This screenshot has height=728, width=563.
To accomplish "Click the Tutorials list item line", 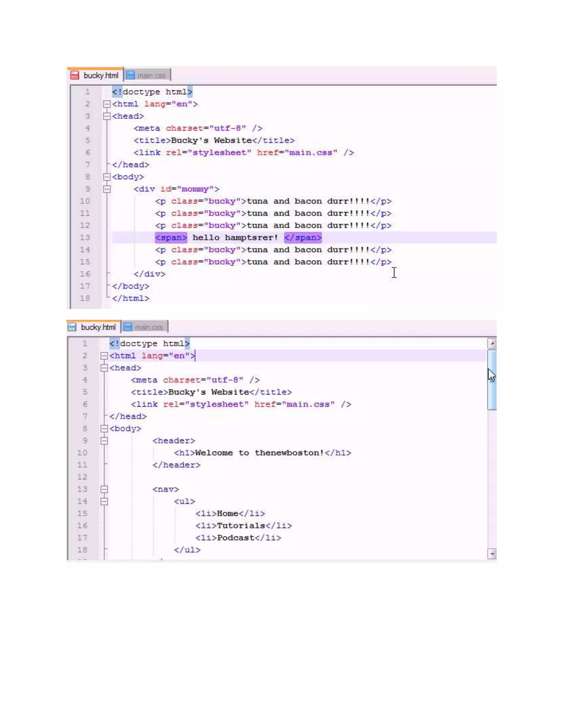I will tap(244, 526).
